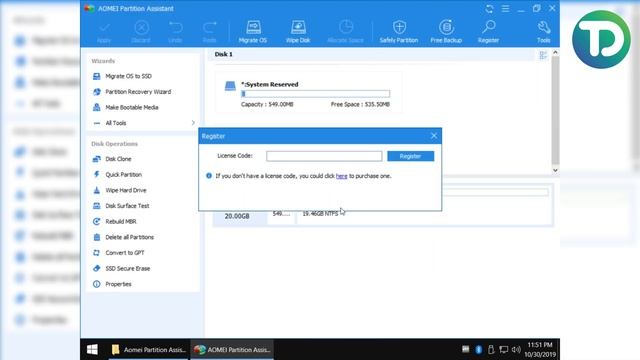Click Allocate Space toolbar icon
Viewport: 640px width, 360px height.
pos(345,32)
